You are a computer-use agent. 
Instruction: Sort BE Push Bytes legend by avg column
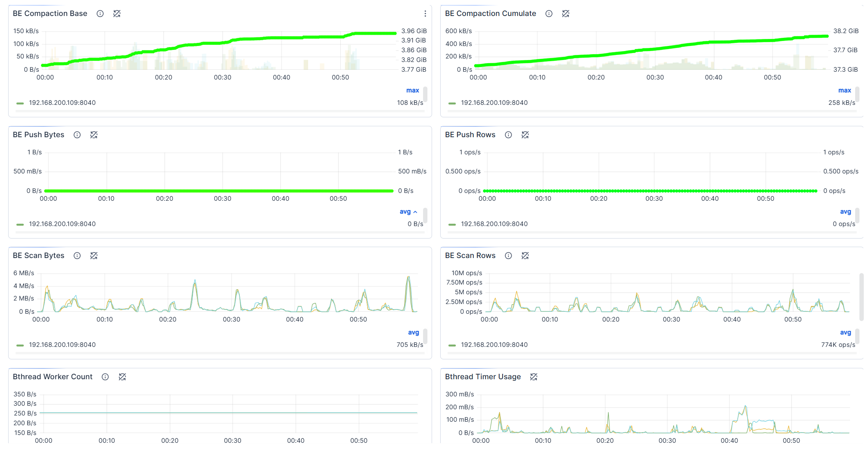[405, 212]
